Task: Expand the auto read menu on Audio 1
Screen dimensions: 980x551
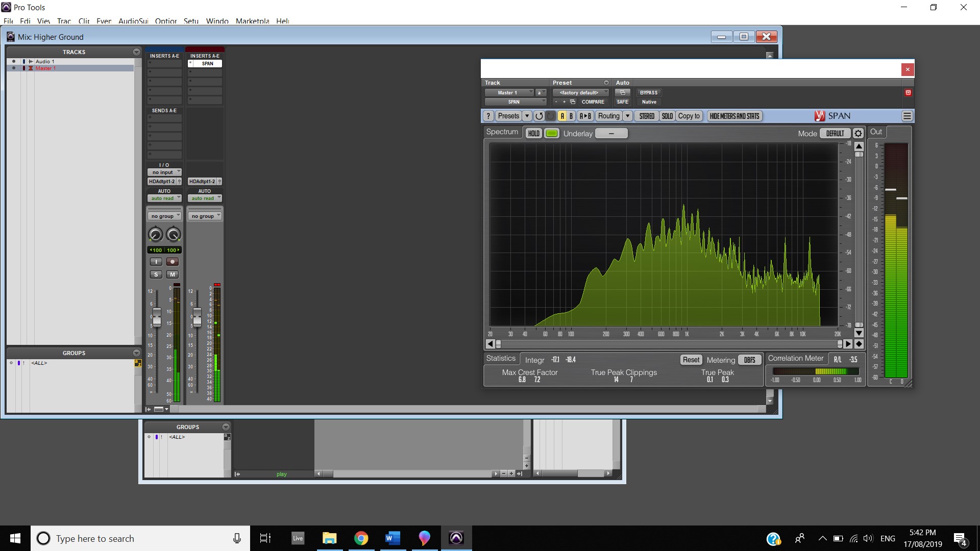Action: pos(164,198)
